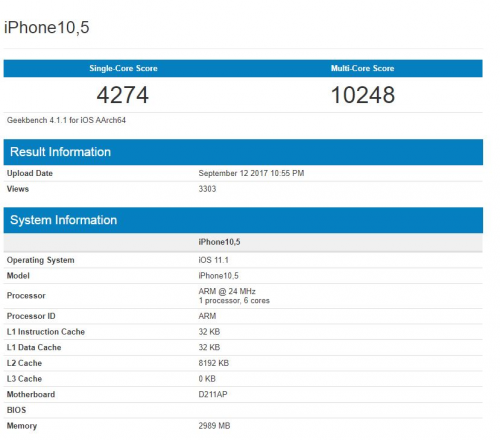Select the Single-Core Score header
The image size is (500, 440).
pyautogui.click(x=123, y=68)
